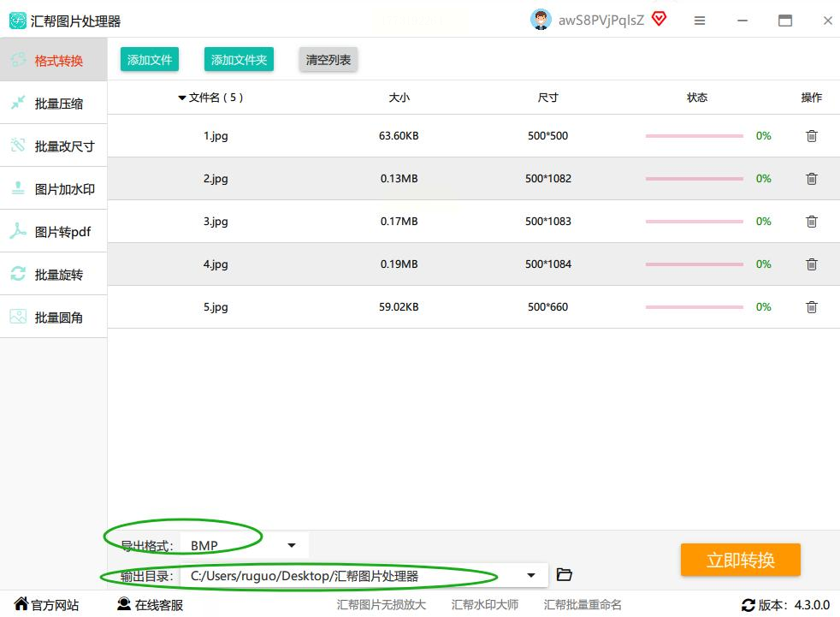
Task: Toggle sort arrow beside 文件名 (5)
Action: click(x=182, y=98)
